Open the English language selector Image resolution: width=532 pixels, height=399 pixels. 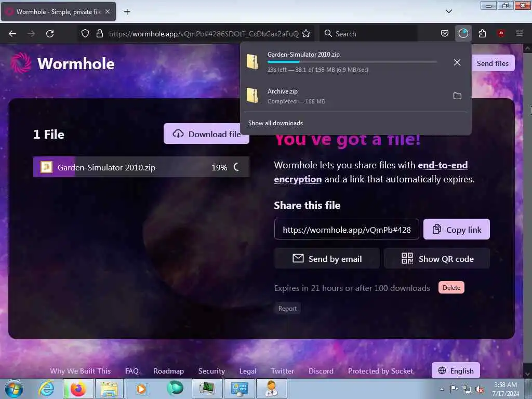(x=456, y=370)
